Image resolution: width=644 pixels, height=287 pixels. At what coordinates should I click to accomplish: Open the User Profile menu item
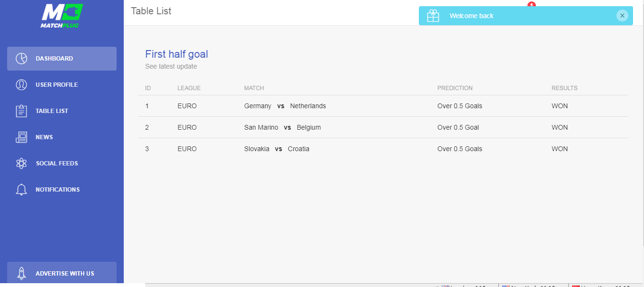[57, 85]
